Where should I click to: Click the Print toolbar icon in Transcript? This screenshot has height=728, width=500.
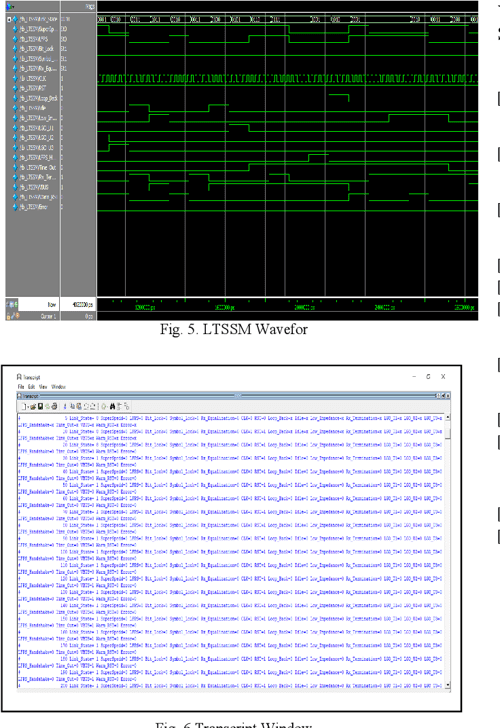point(54,406)
